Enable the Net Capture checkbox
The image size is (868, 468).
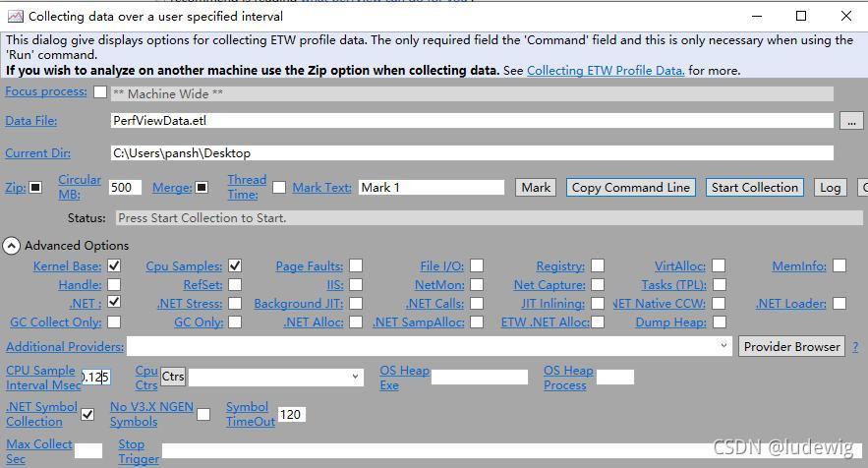pos(598,285)
